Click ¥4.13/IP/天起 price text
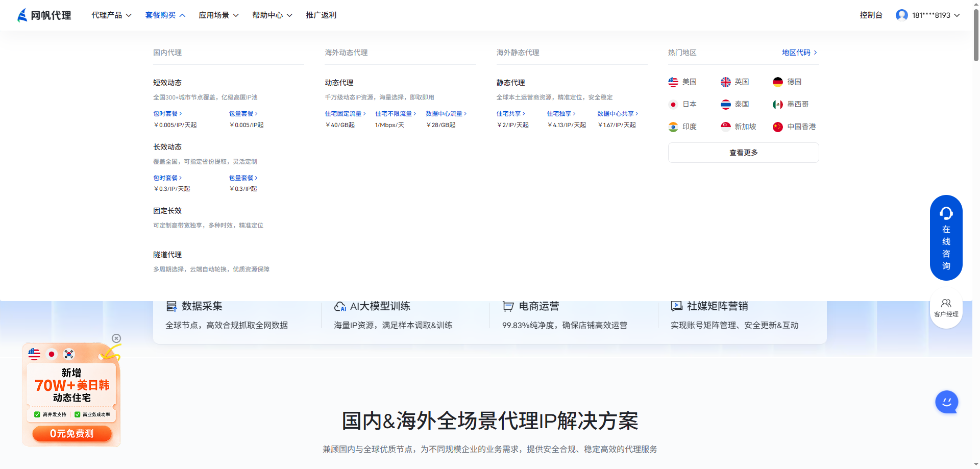This screenshot has width=980, height=469. pyautogui.click(x=567, y=125)
